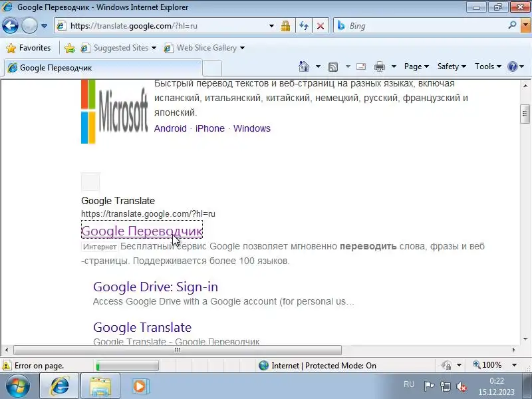Click the browser Back arrow button
This screenshot has width=532, height=399.
[10, 26]
